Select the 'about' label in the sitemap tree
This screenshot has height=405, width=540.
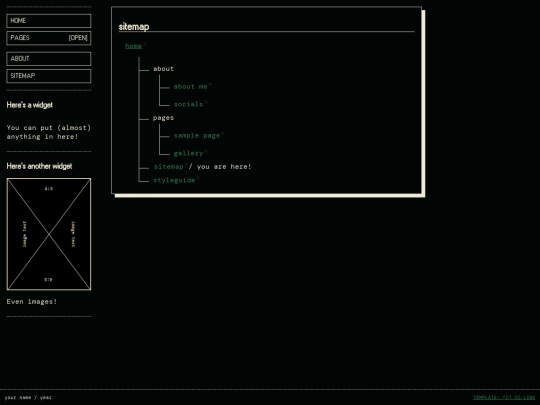(163, 69)
